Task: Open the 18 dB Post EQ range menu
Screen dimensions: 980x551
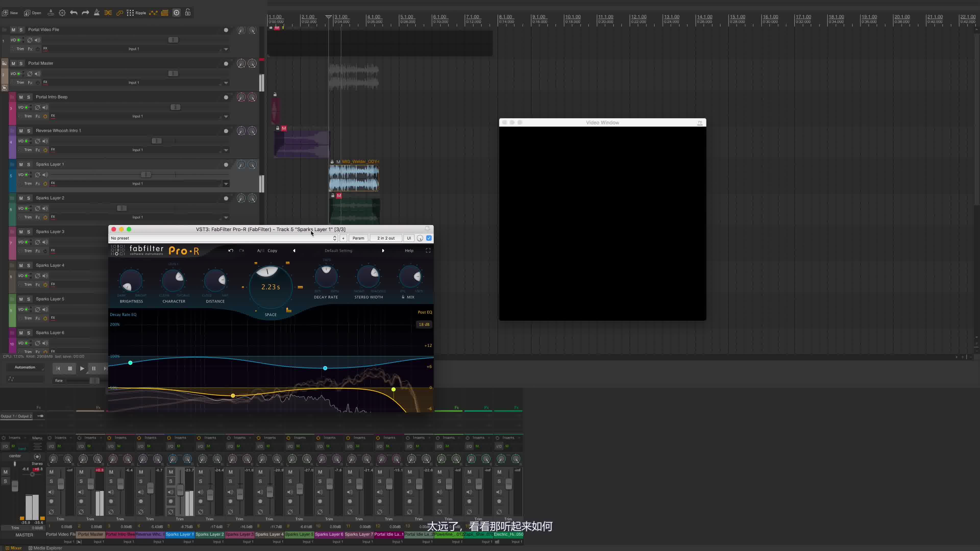Action: [x=424, y=324]
